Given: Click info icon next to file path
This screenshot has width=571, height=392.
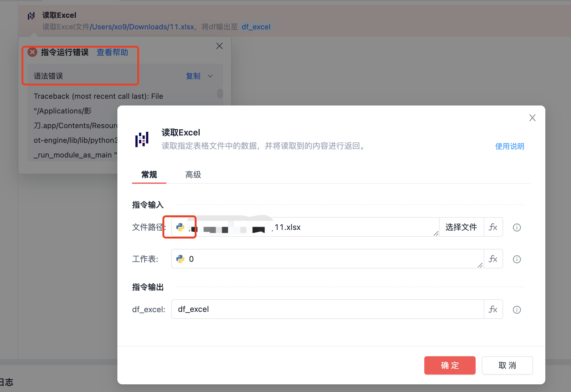Looking at the screenshot, I should tap(517, 227).
